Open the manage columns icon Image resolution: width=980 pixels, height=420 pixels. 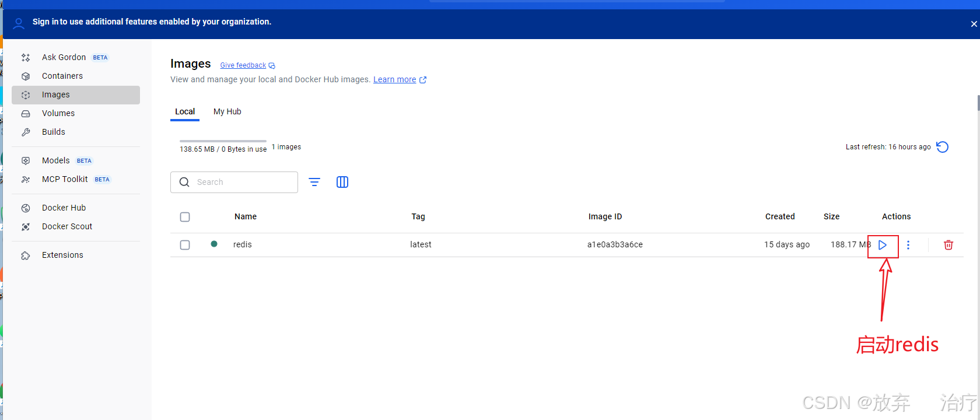click(x=342, y=182)
